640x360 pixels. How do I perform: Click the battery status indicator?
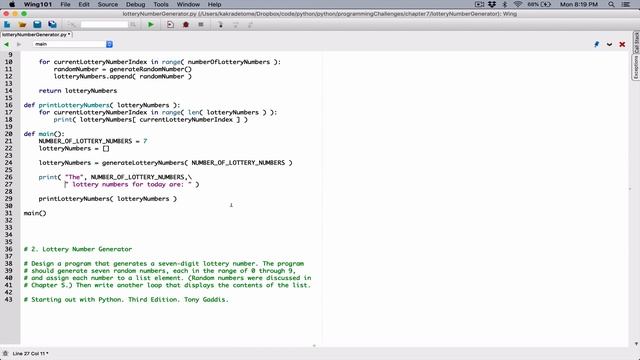click(539, 4)
